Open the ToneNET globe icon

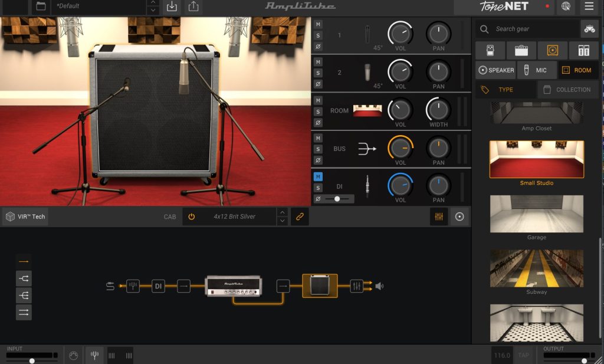(x=566, y=6)
